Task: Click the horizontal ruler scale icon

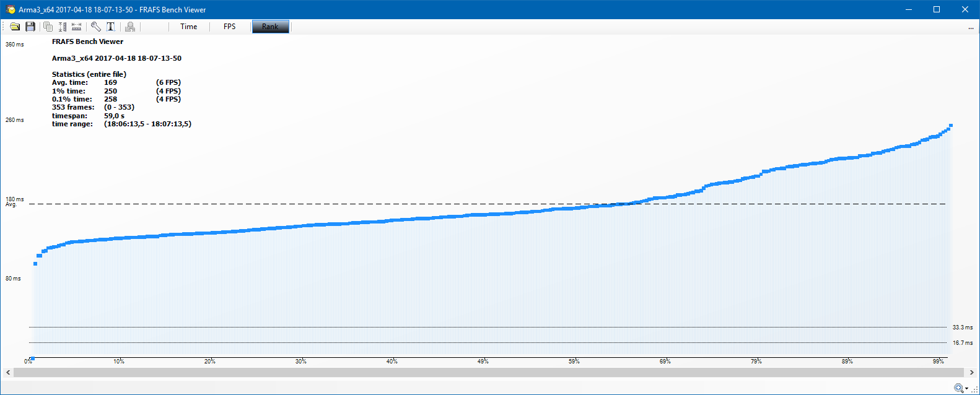Action: (x=76, y=27)
